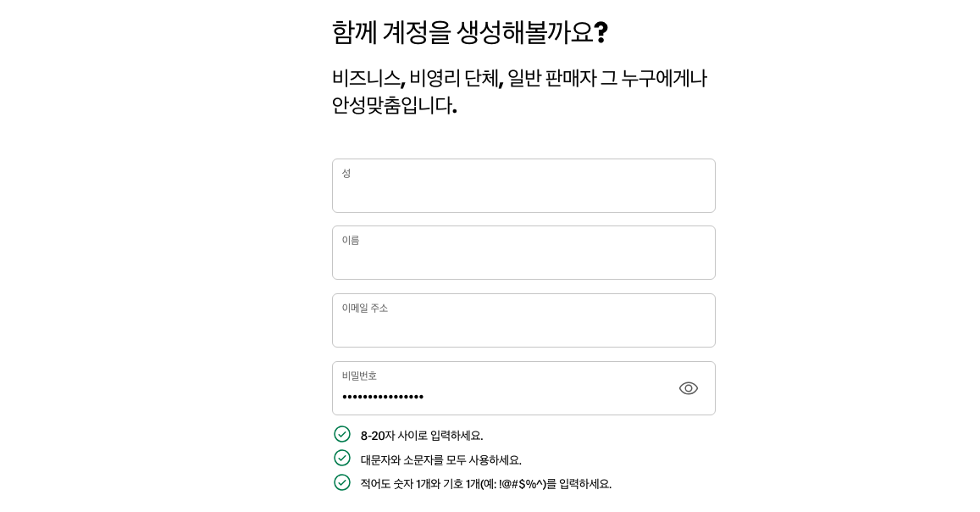Click the dotted password text
The image size is (980, 512).
tap(383, 397)
